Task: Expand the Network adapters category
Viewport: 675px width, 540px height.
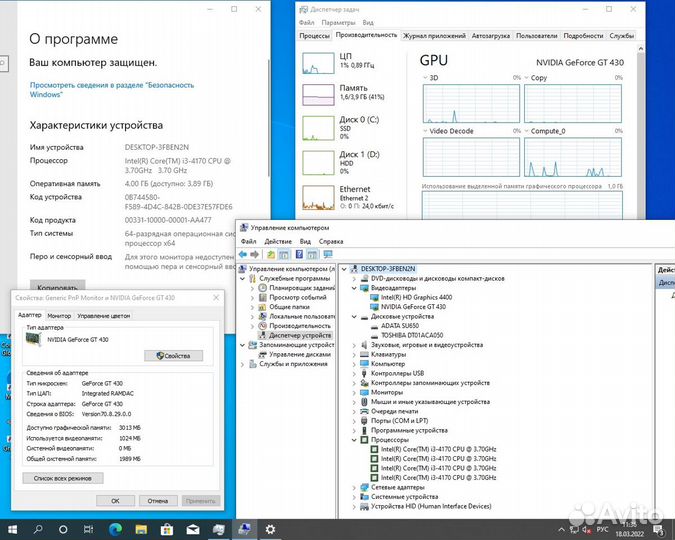Action: [354, 487]
